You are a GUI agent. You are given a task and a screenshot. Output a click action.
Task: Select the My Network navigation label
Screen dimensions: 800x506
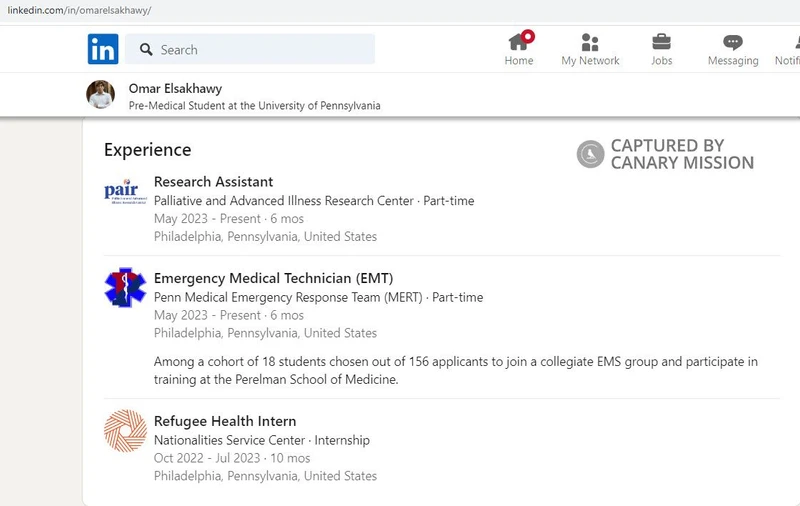[x=590, y=61]
